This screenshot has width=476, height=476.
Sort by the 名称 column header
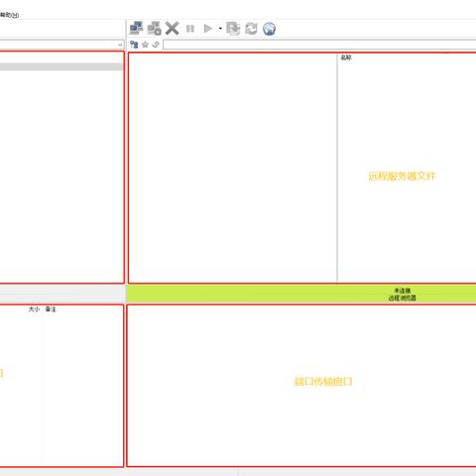346,58
